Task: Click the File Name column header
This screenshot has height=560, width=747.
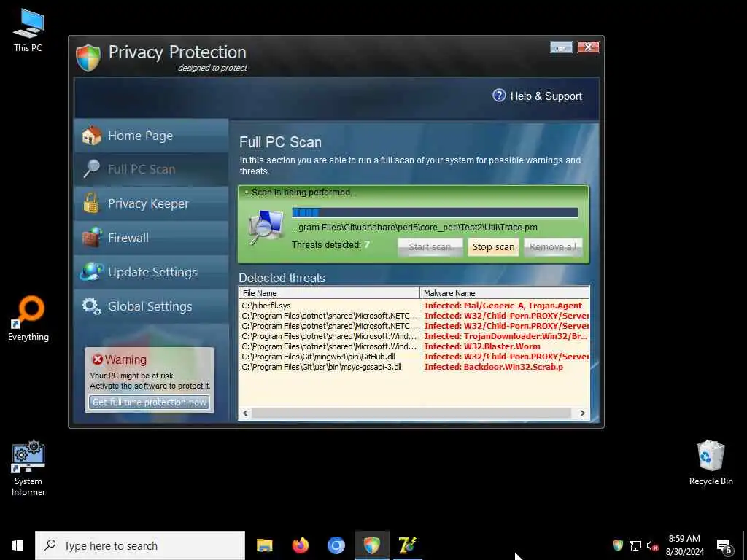Action: point(329,293)
